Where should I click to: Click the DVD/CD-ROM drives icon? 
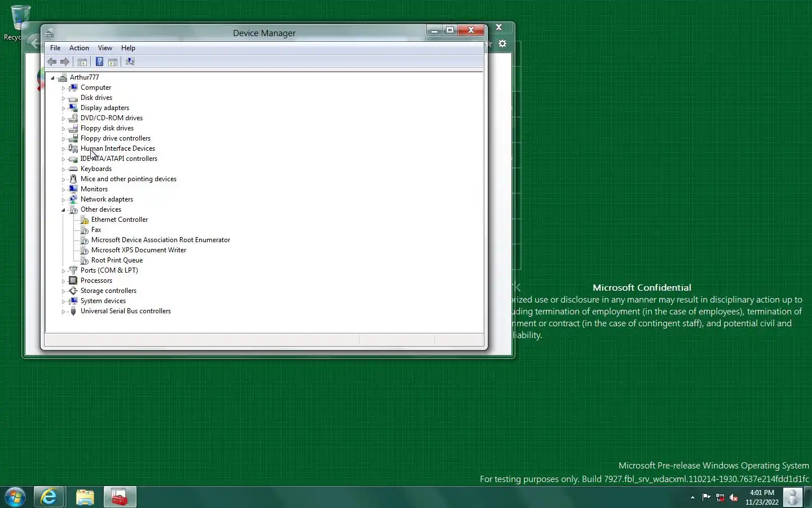[x=73, y=118]
